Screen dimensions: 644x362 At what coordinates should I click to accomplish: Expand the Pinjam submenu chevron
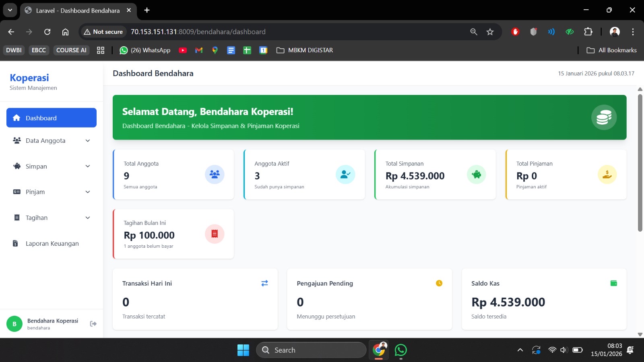point(88,192)
